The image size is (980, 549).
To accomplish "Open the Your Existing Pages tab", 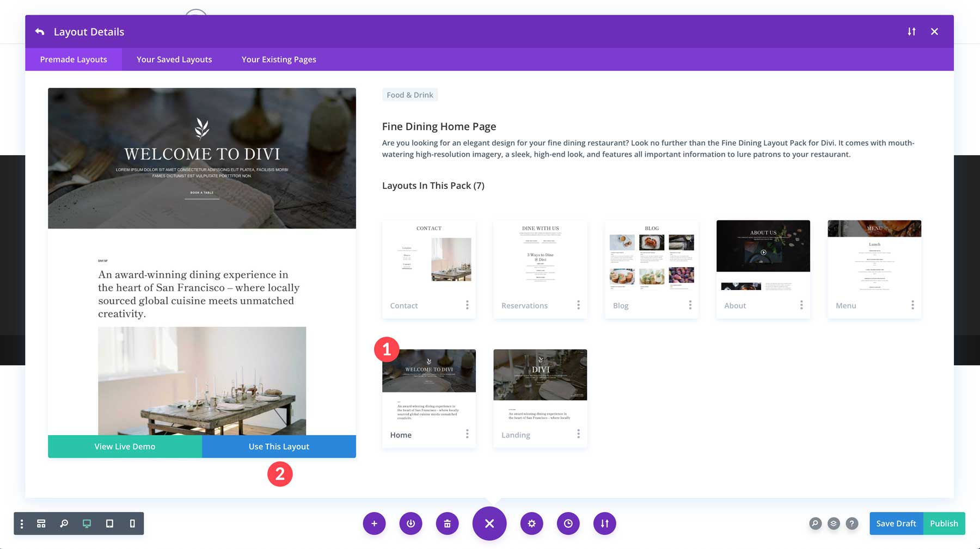I will coord(278,59).
